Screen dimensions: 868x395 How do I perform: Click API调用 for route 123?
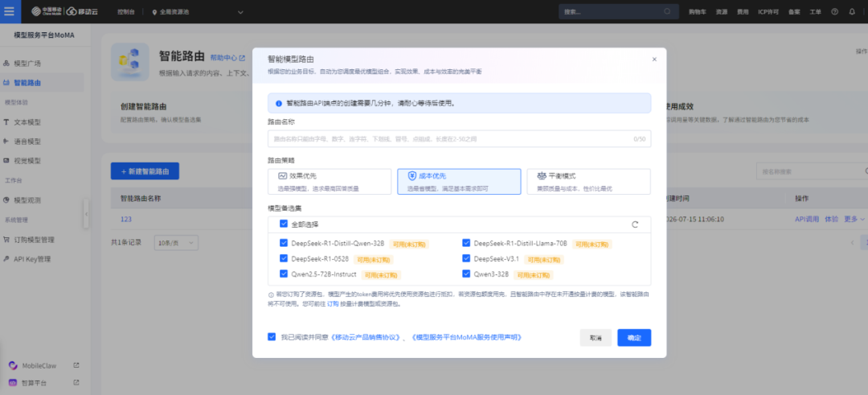coord(807,220)
